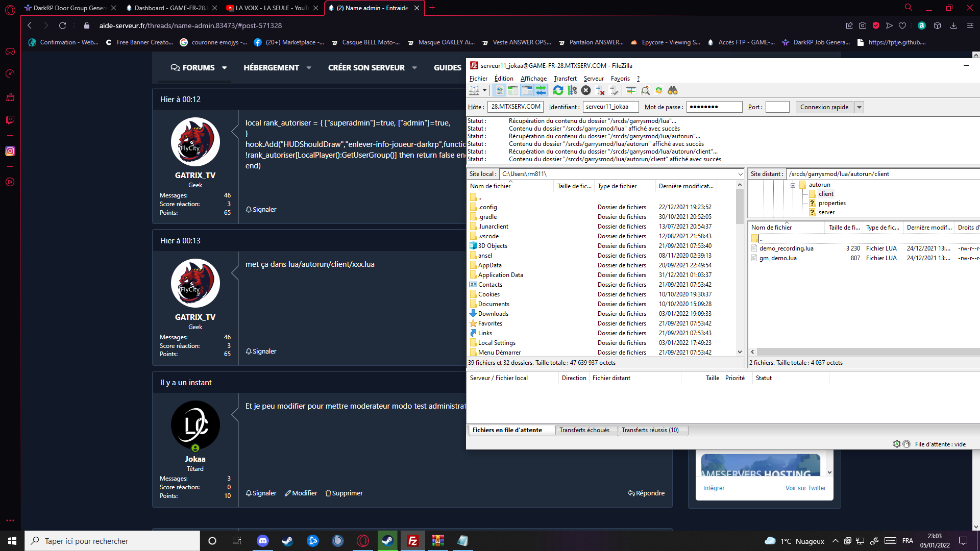Image resolution: width=980 pixels, height=551 pixels.
Task: Open HÉBERGEMENT dropdown arrow
Action: pos(309,68)
